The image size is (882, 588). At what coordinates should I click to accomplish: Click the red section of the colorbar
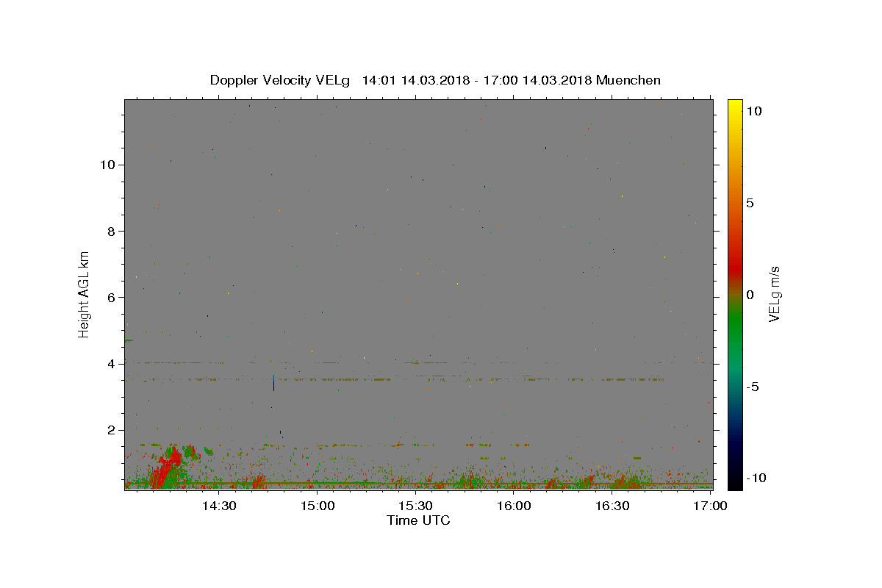click(x=734, y=268)
